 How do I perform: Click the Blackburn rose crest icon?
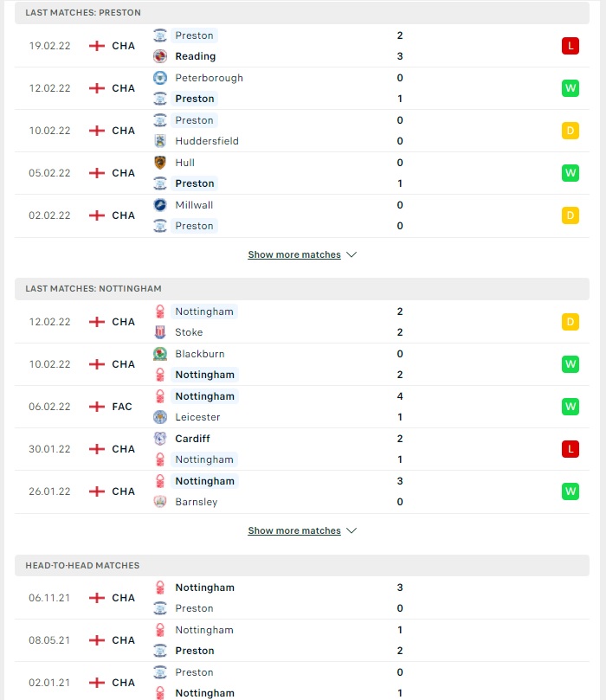[160, 354]
